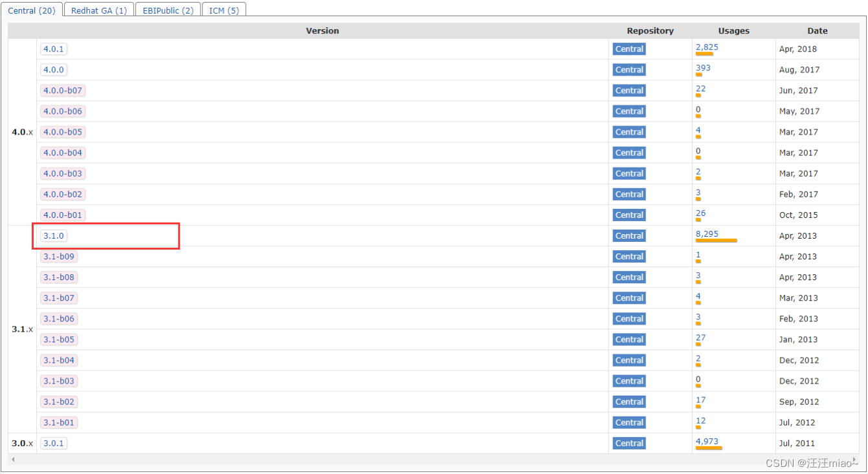
Task: View the 12 usages of 3.1-b01
Action: tap(700, 420)
